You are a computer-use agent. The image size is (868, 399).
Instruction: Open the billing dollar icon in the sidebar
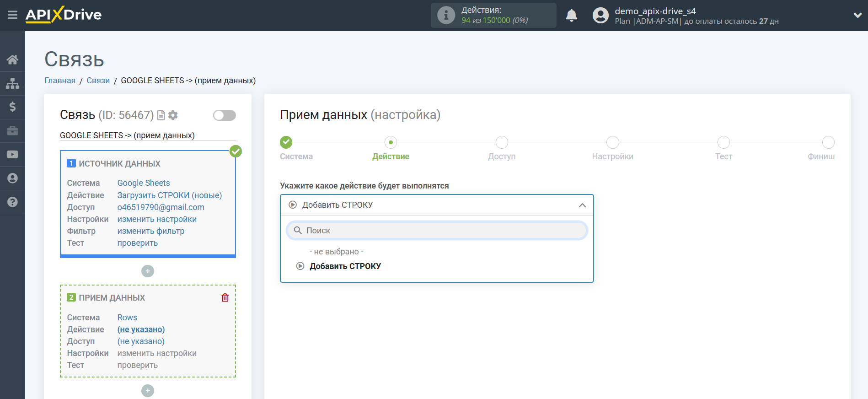tap(12, 107)
